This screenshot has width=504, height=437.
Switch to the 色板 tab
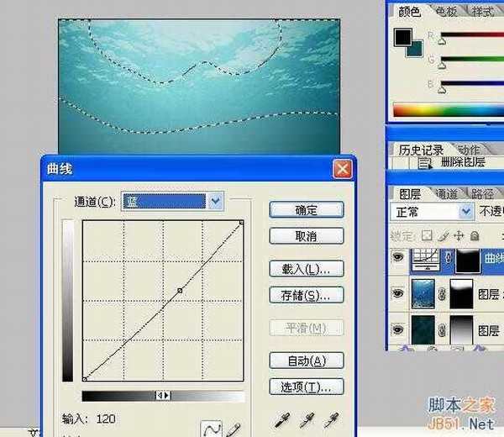447,12
